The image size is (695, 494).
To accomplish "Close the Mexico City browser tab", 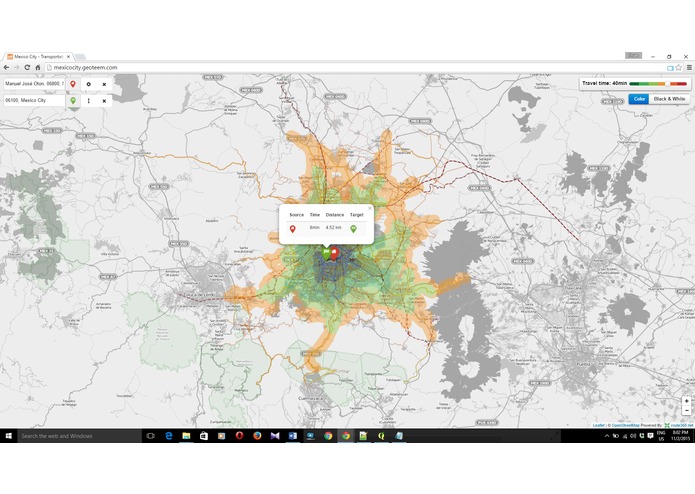I will [x=68, y=57].
